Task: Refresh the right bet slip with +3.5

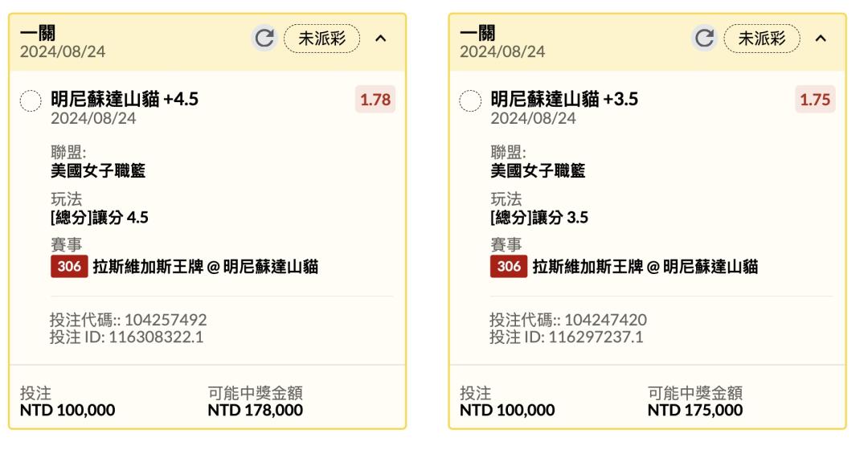Action: pyautogui.click(x=704, y=39)
